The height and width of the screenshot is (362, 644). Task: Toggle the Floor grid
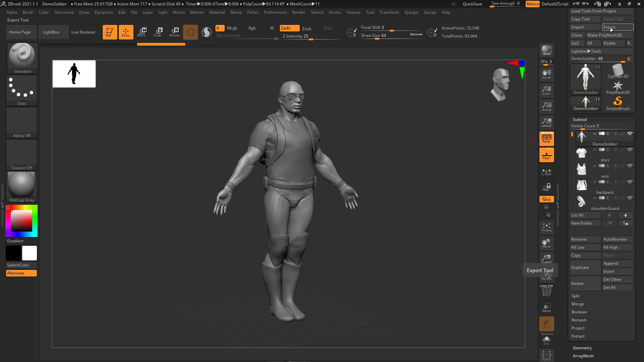pyautogui.click(x=546, y=155)
